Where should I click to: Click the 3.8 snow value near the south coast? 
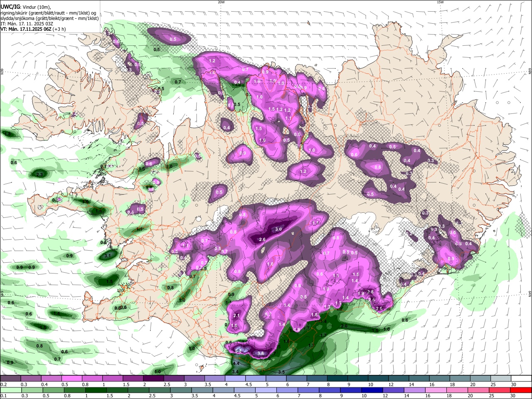point(261,353)
